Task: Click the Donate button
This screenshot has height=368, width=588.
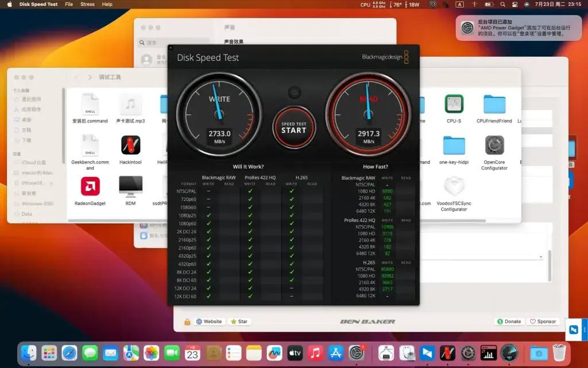Action: click(509, 321)
